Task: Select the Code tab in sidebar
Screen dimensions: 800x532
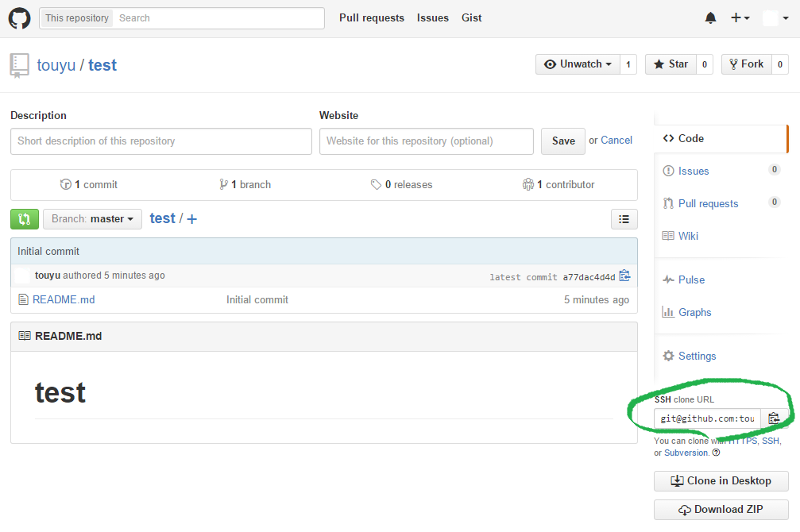Action: tap(721, 139)
